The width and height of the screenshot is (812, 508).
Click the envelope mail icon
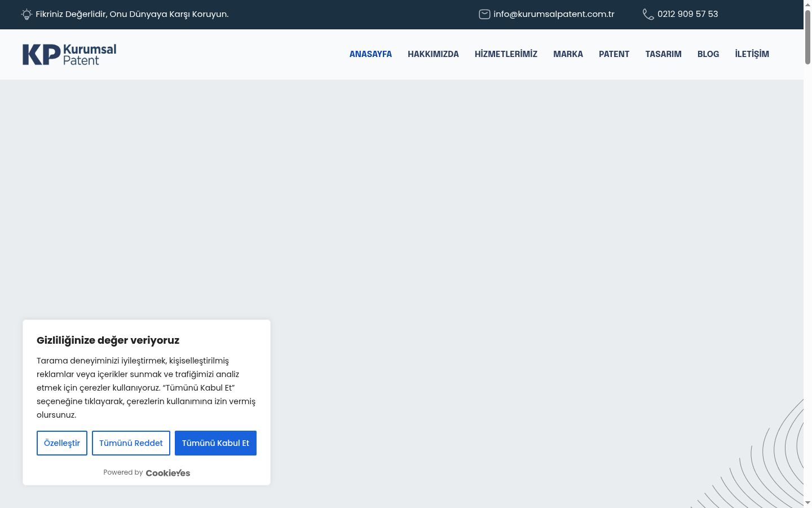[484, 14]
